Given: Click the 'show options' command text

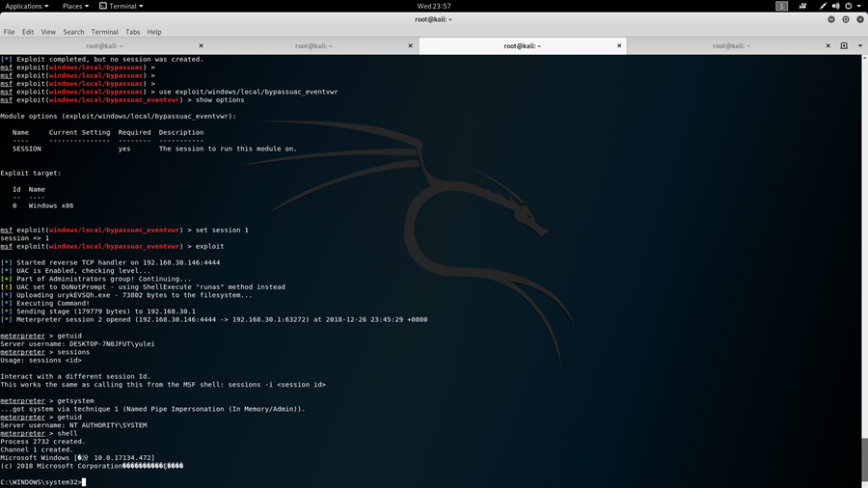Looking at the screenshot, I should click(x=220, y=100).
